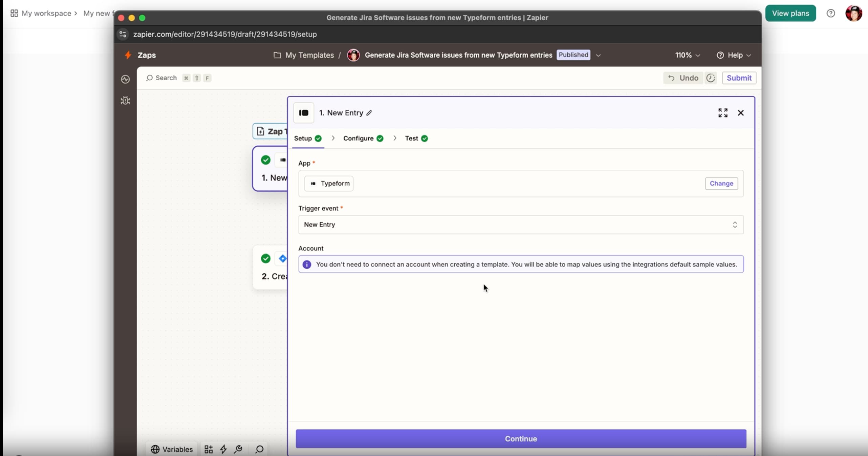This screenshot has height=456, width=868.
Task: Expand the step panel to full screen
Action: [723, 113]
